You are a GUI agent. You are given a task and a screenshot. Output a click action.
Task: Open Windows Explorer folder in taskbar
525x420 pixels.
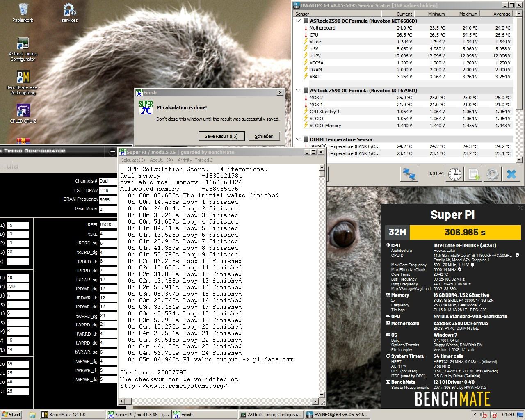click(32, 415)
